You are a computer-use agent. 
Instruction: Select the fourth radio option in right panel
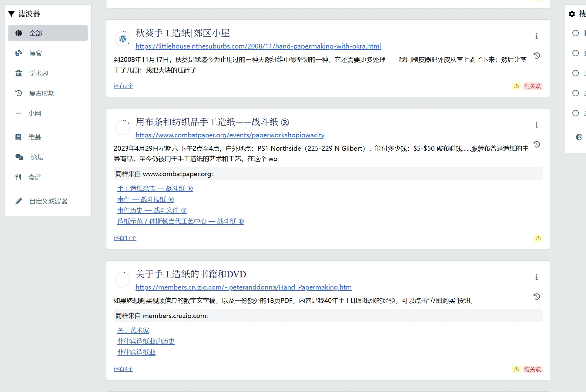point(575,93)
